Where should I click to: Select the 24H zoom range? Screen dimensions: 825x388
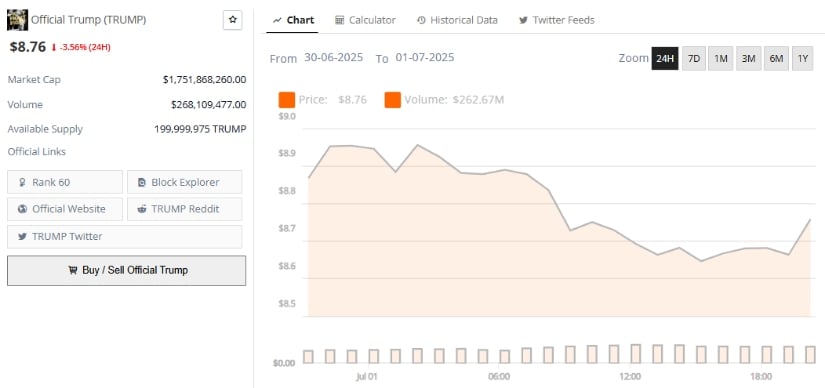(665, 58)
